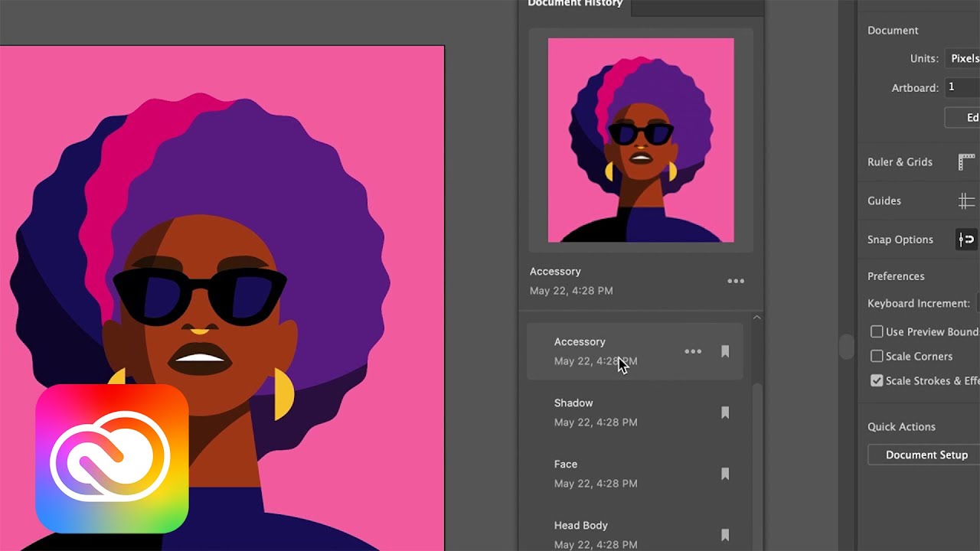This screenshot has width=980, height=551.
Task: Click the version preview thumbnail in Document History
Action: point(641,140)
